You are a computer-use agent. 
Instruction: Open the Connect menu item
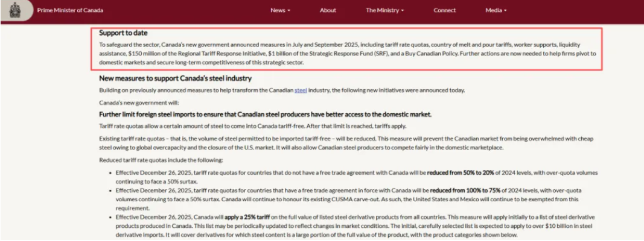click(445, 10)
